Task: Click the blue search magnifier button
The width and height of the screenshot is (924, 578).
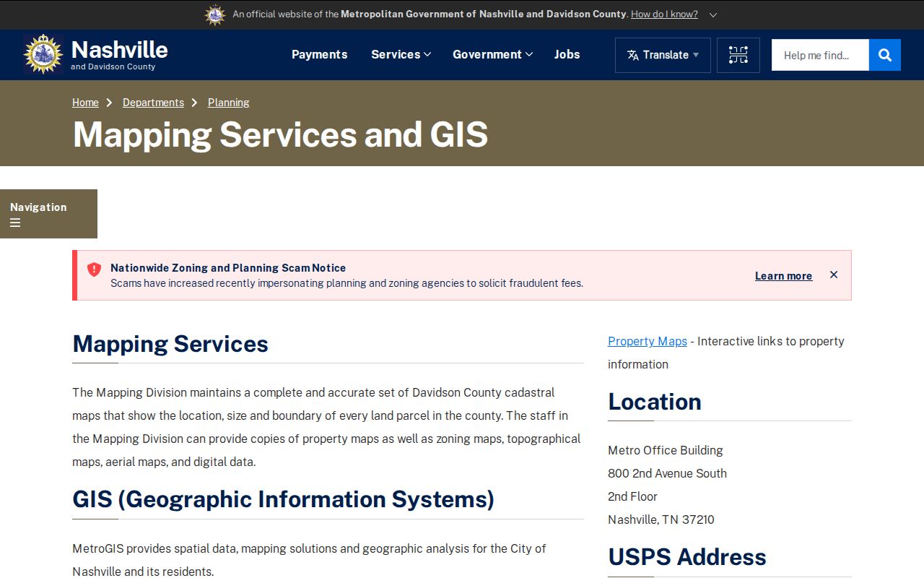Action: [885, 55]
